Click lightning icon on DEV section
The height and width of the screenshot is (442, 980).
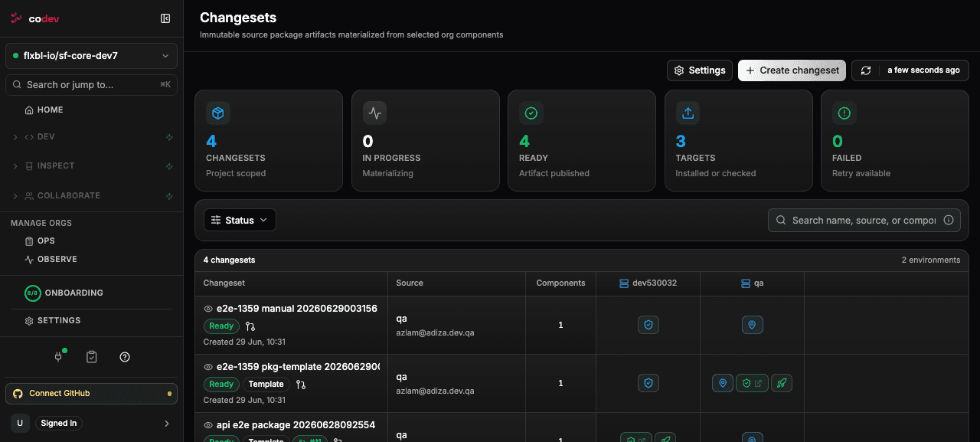pos(169,137)
